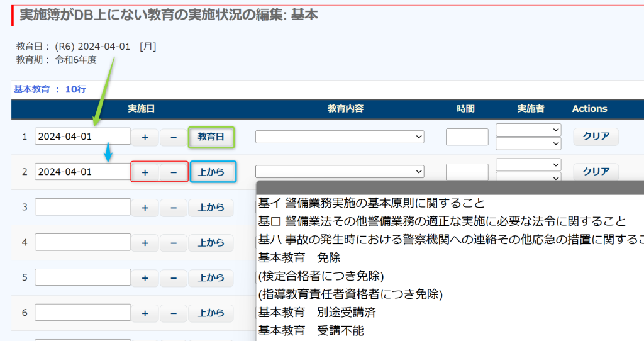The height and width of the screenshot is (341, 644).
Task: Focus the 実施日 date field in row 3
Action: coord(83,207)
